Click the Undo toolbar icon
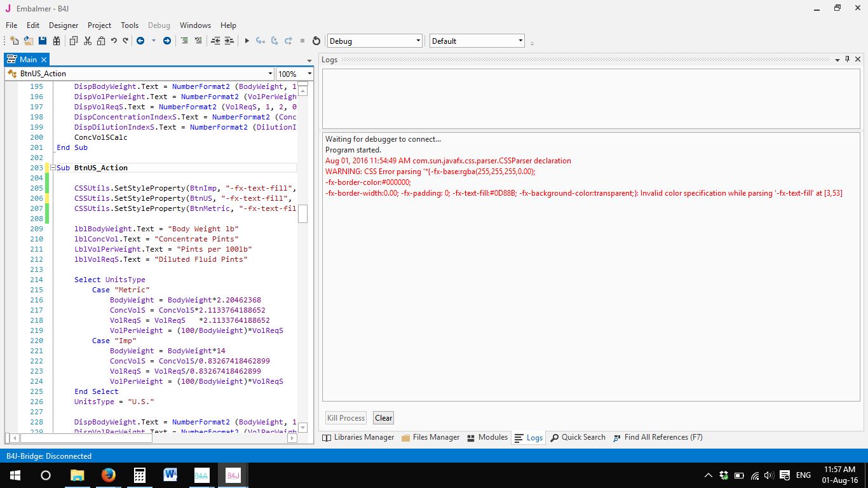The image size is (868, 488). 114,41
